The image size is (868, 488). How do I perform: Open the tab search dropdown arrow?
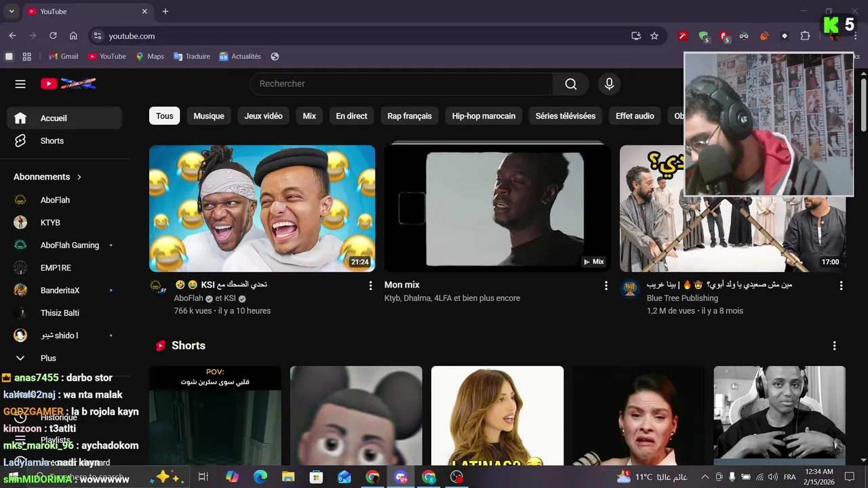point(12,12)
